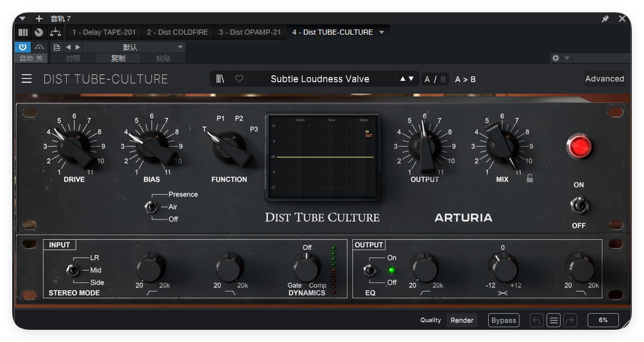Viewport: 644px width, 342px height.
Task: Click the undo arrow icon
Action: [536, 320]
